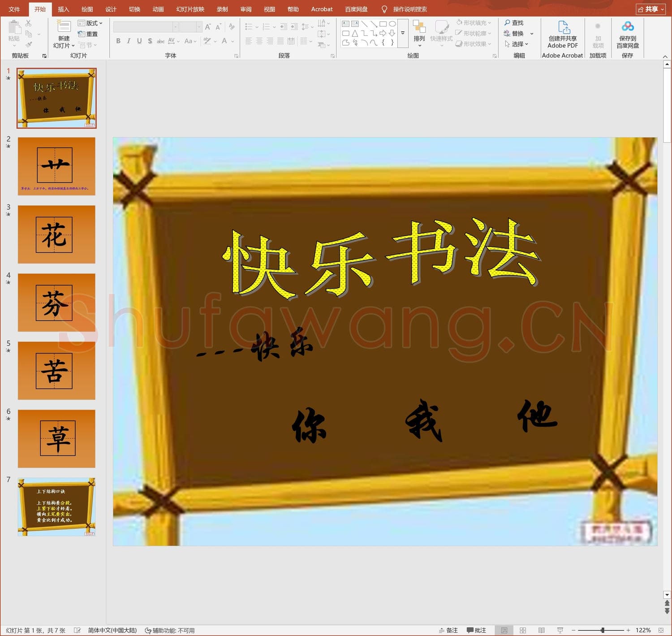Screen dimensions: 672x636
Task: Click the accessibility (辅助功能) status indicator
Action: 170,630
